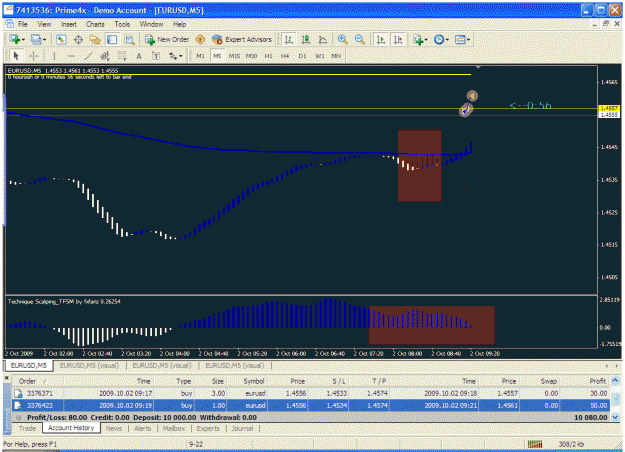
Task: Click the Zoom In magnifier icon
Action: 342,39
